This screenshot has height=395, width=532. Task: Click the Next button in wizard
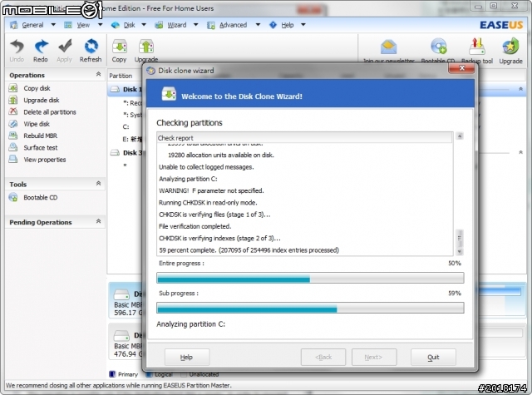tap(374, 357)
